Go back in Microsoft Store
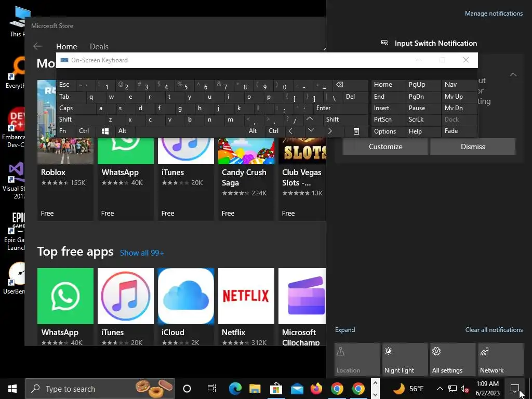532x399 pixels. click(37, 46)
